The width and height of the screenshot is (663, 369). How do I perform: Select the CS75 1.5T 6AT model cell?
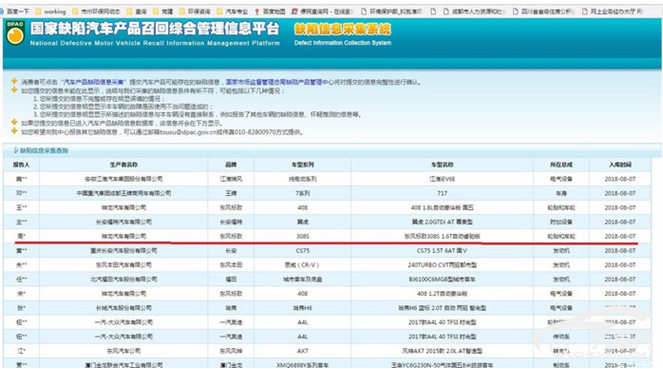coord(442,251)
